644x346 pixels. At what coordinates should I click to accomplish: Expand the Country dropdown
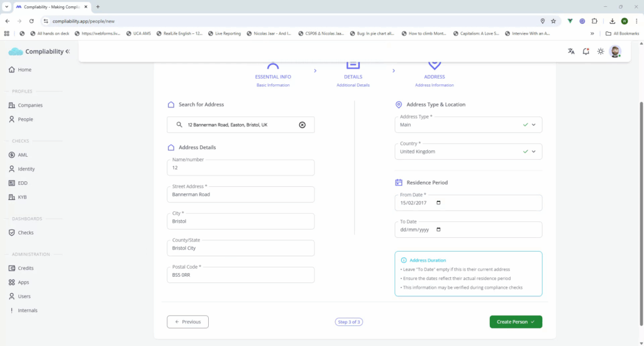(533, 152)
